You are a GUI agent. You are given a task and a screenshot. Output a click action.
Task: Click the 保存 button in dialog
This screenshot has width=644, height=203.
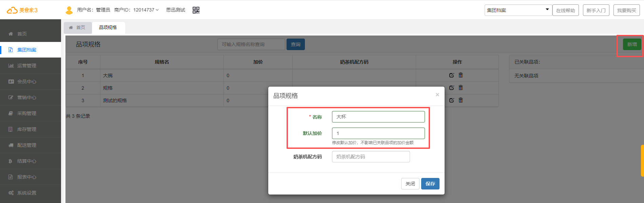430,184
